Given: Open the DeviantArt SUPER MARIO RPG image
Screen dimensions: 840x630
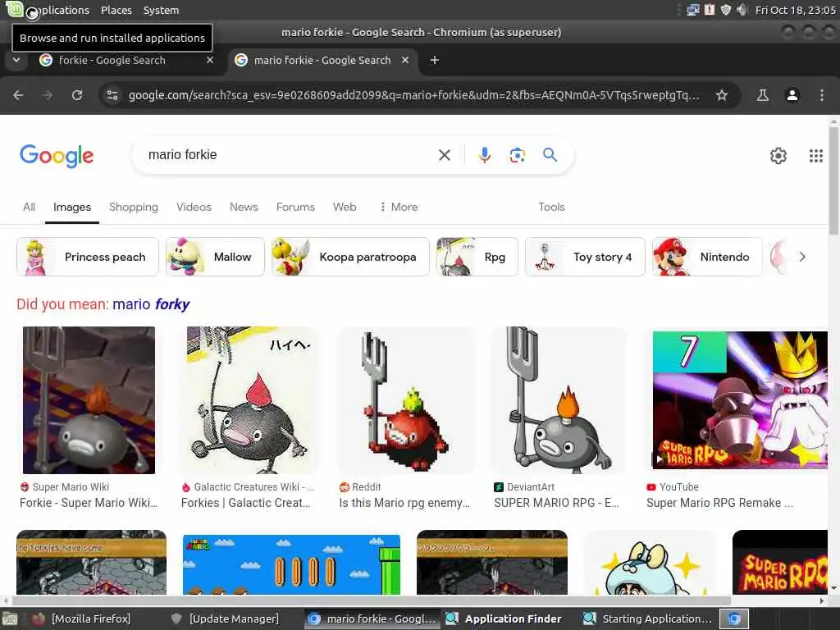Looking at the screenshot, I should [x=559, y=400].
